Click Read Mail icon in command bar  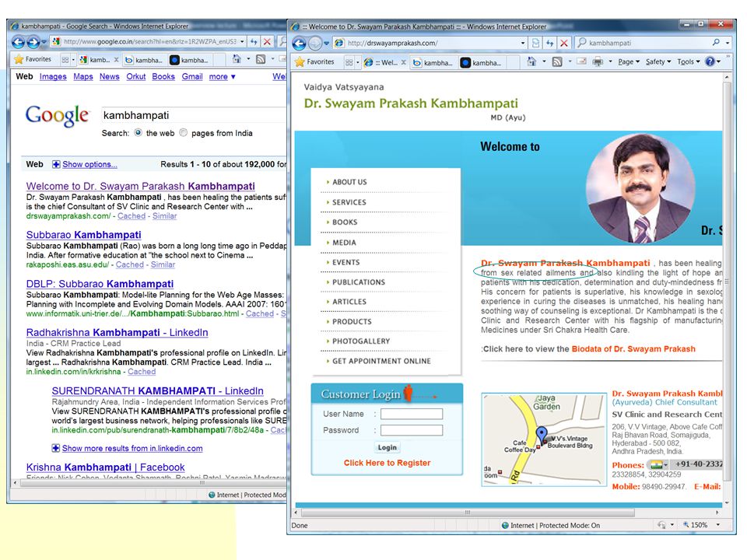(x=582, y=61)
